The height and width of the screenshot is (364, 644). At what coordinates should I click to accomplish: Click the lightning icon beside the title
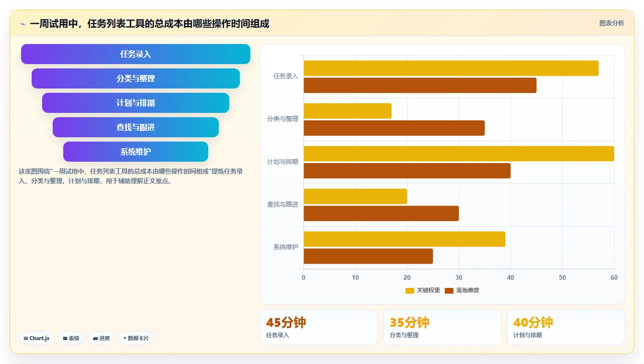click(x=23, y=23)
